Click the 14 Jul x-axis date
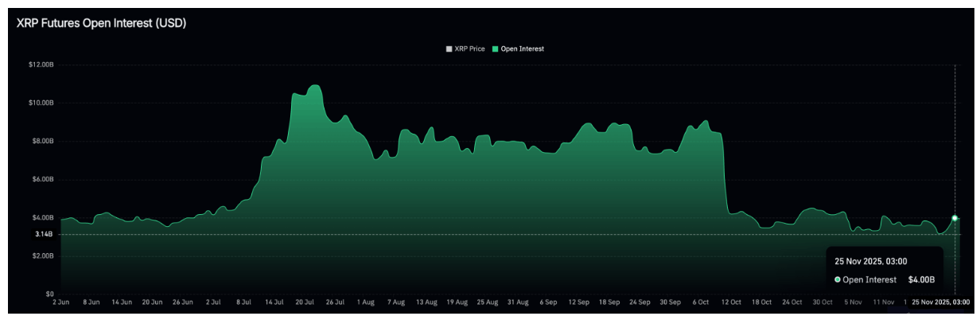Viewport: 980px width, 316px height. coord(274,302)
